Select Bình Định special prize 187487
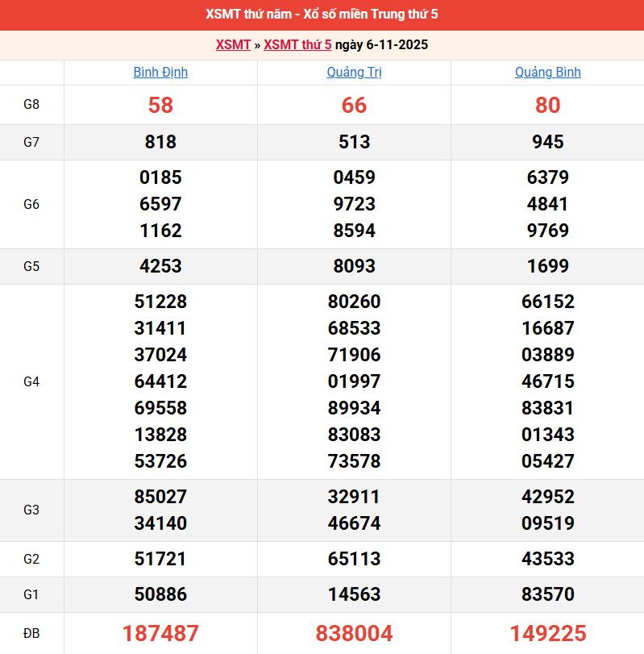This screenshot has height=654, width=644. [160, 633]
